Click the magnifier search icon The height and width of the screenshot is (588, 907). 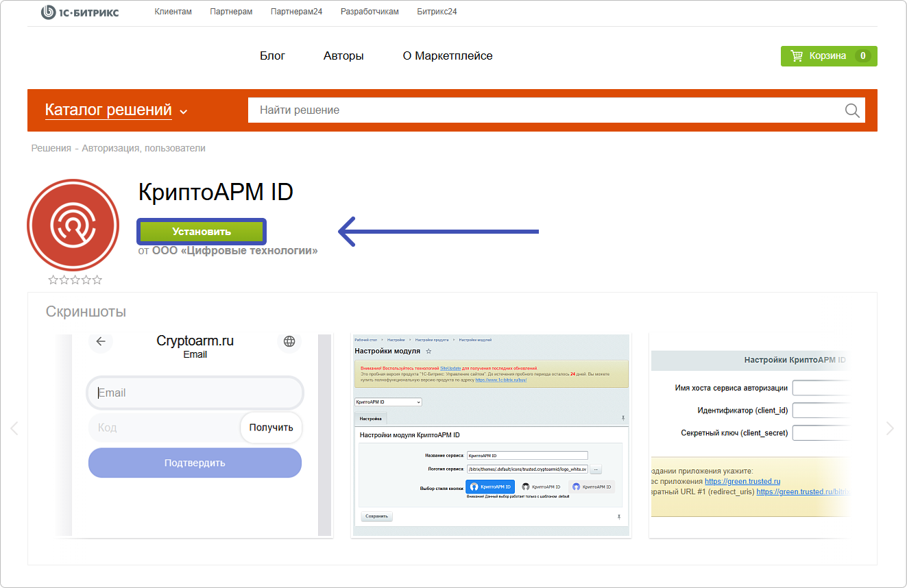[852, 110]
